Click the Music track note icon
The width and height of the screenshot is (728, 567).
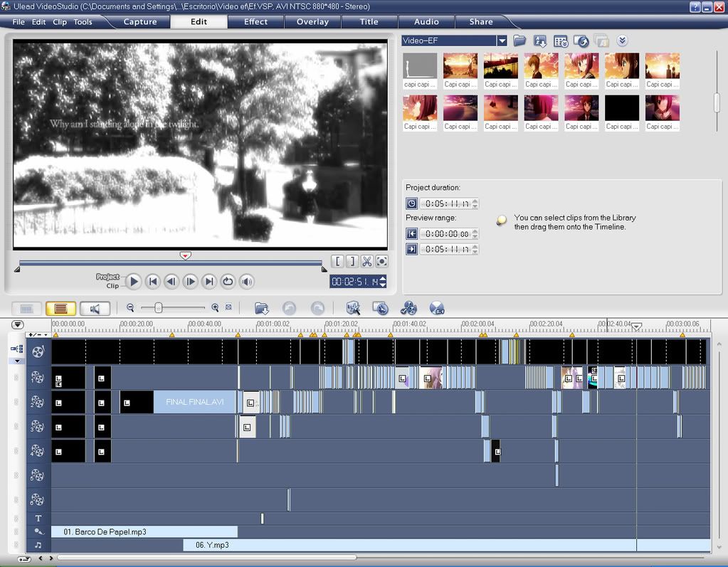click(x=38, y=545)
